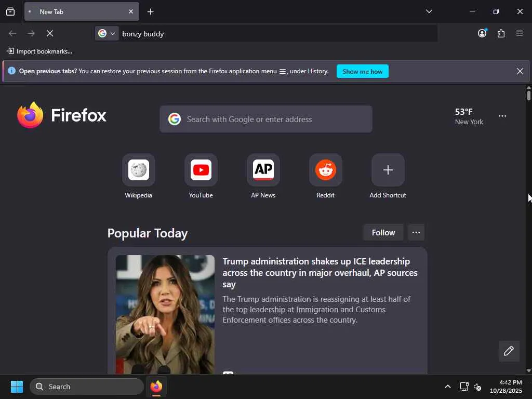Open the Google search engine selector dropdown

pos(107,33)
